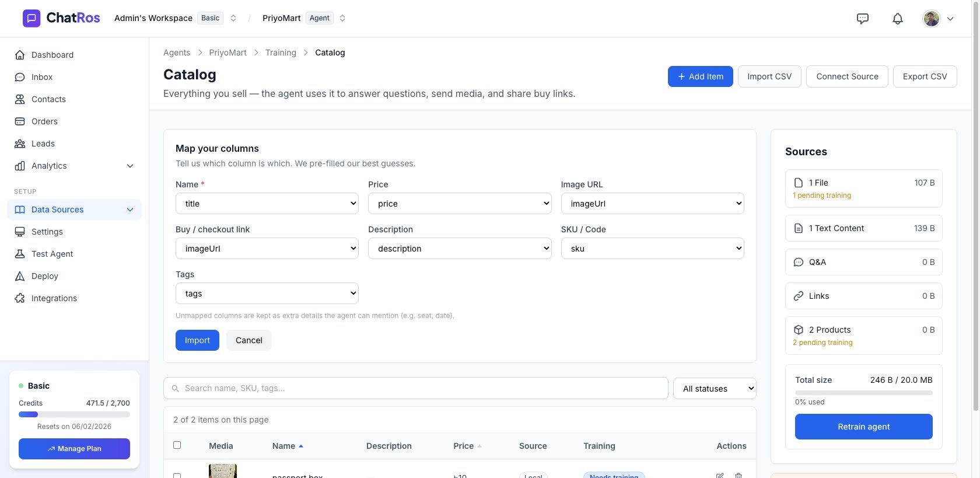Click Connect Source button
This screenshot has height=478, width=980.
847,76
